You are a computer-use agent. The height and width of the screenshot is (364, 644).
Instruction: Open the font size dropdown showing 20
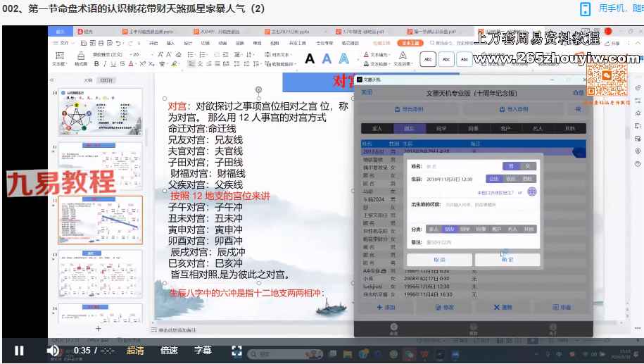coord(135,54)
